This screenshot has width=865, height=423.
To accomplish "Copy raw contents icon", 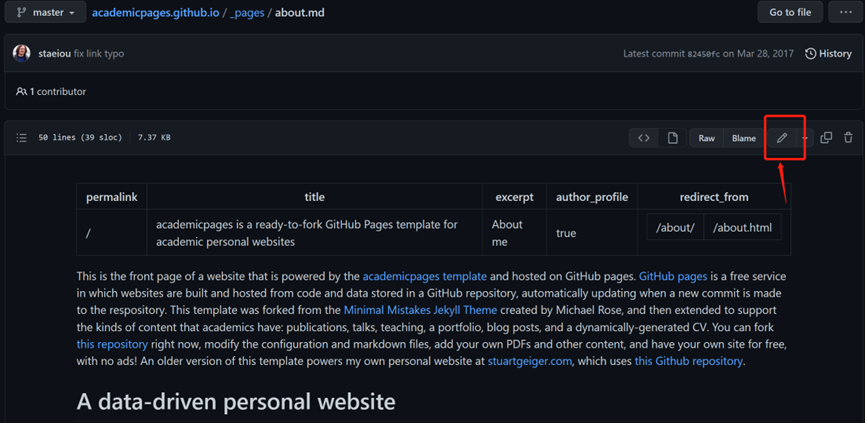I will 826,138.
